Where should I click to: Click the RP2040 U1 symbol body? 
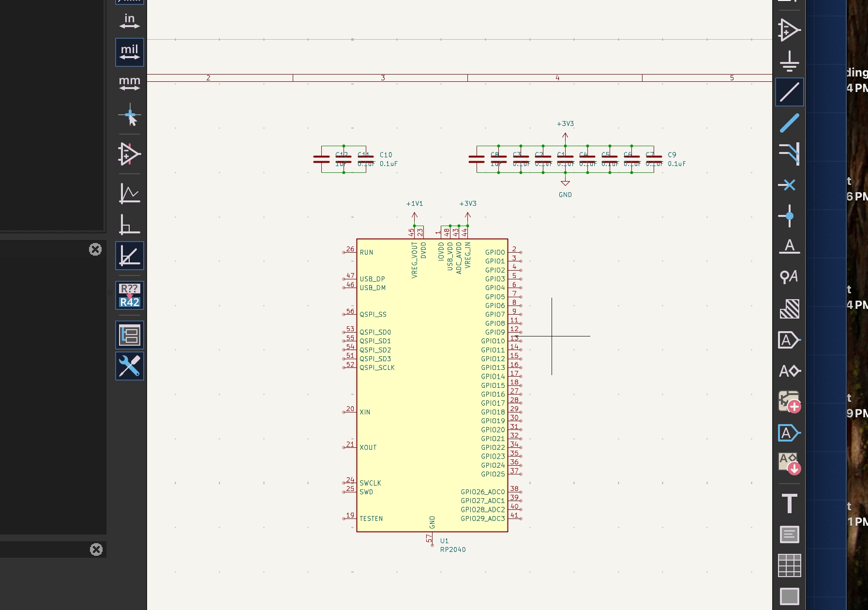click(432, 387)
